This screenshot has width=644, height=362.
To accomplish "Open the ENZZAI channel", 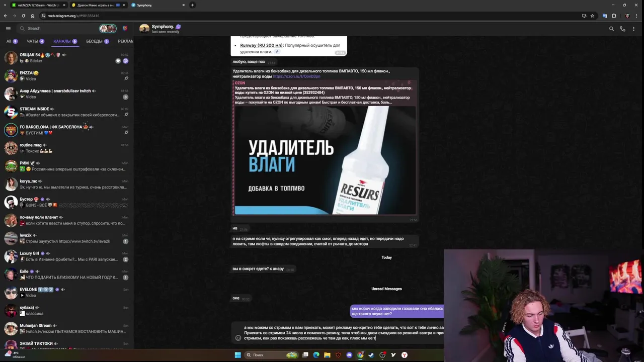I will click(x=66, y=75).
